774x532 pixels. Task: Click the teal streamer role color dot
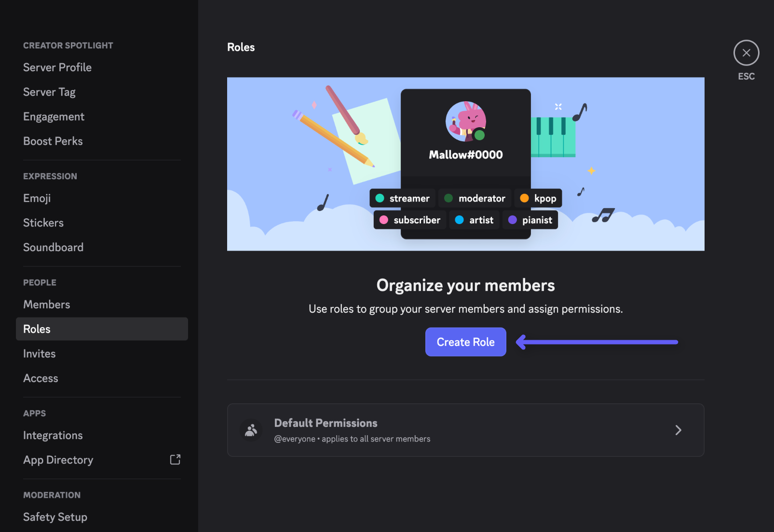tap(380, 198)
